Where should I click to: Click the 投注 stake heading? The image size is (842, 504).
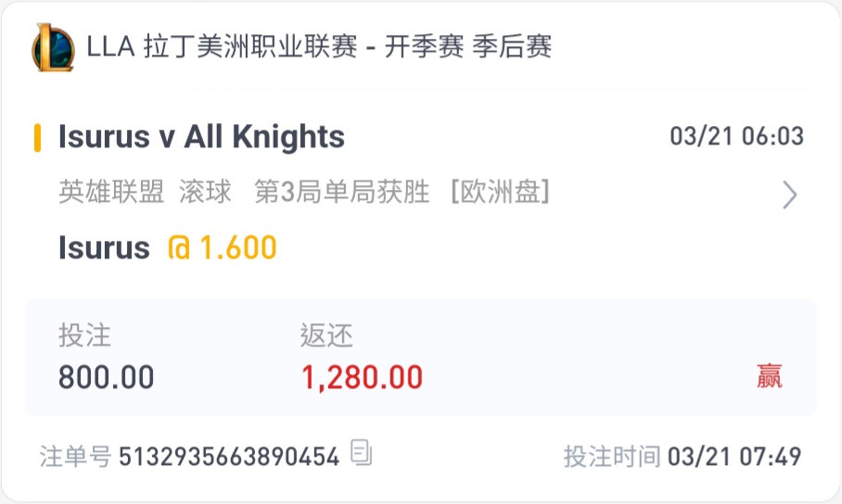tap(84, 335)
